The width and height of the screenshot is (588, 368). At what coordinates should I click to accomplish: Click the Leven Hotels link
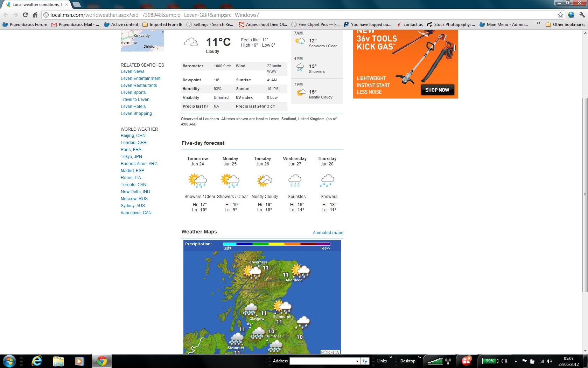point(133,107)
